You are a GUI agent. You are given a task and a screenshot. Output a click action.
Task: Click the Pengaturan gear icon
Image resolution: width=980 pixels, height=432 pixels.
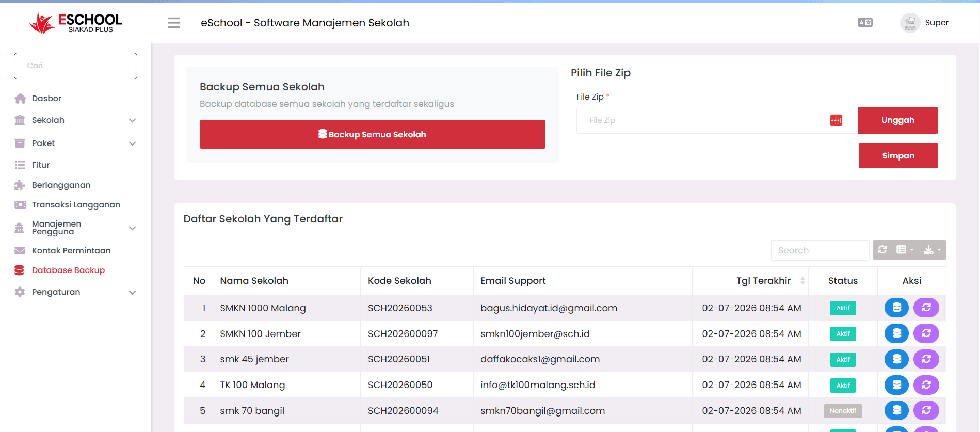20,292
